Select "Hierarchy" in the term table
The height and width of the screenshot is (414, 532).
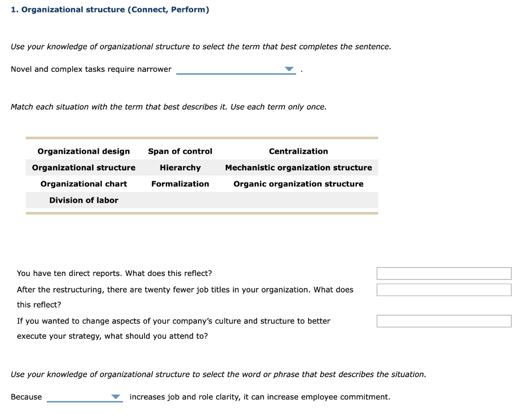point(180,167)
